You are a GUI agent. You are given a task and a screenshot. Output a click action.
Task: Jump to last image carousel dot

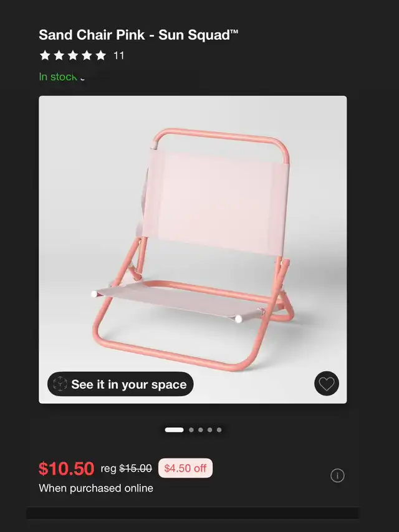(x=219, y=430)
